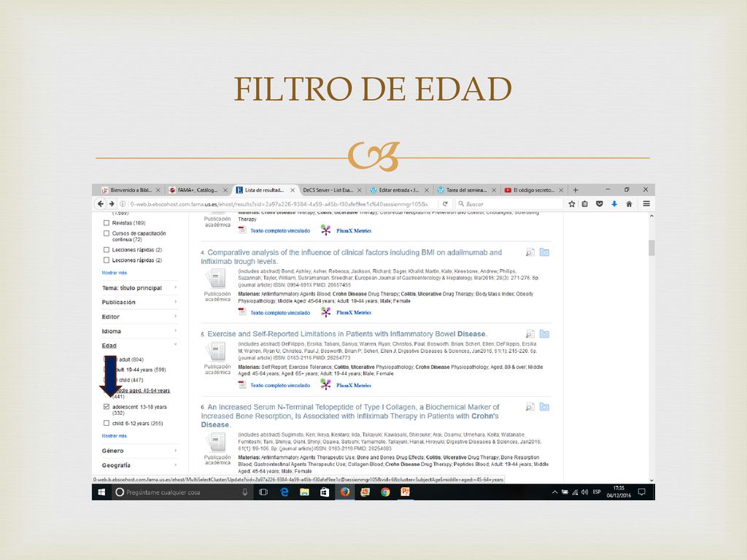Select middle aged: 45-64 years filter link

(x=141, y=393)
